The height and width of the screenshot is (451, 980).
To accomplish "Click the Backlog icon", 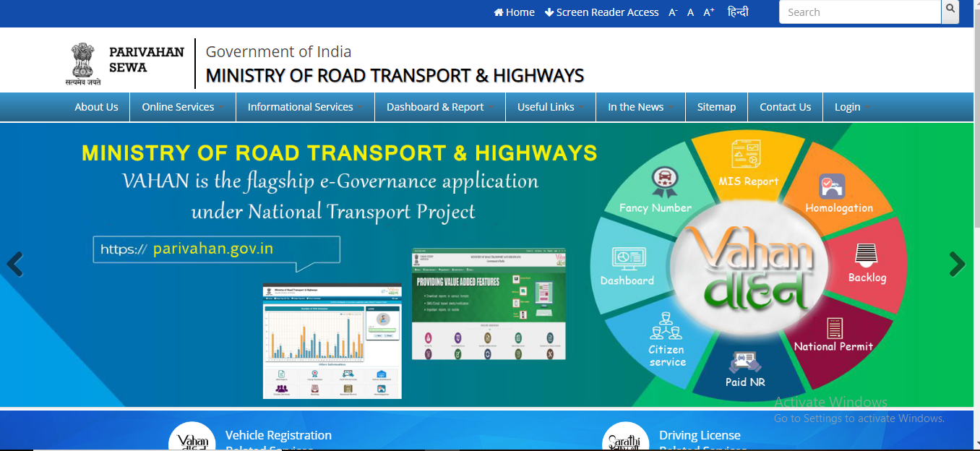I will tap(866, 254).
